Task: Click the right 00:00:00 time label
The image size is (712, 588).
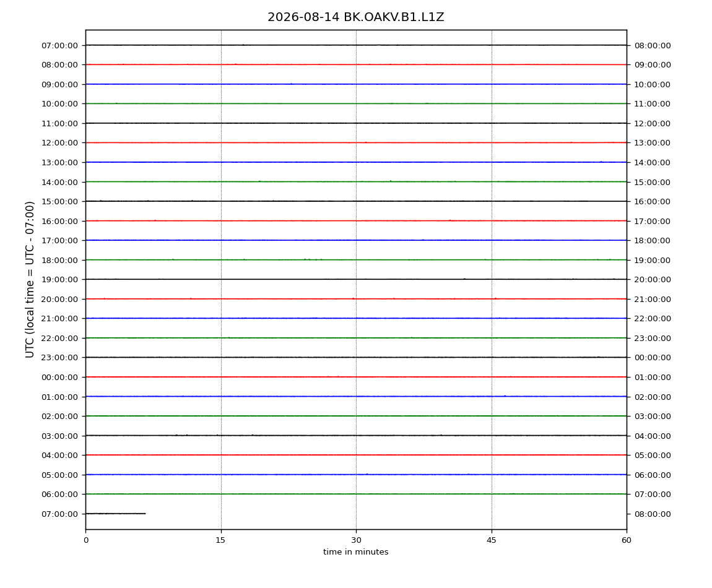Action: pos(653,358)
